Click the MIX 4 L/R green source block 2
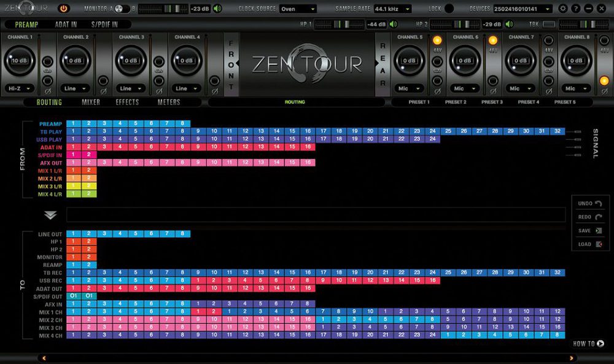Viewport: 614px width, 364px height. (x=89, y=194)
